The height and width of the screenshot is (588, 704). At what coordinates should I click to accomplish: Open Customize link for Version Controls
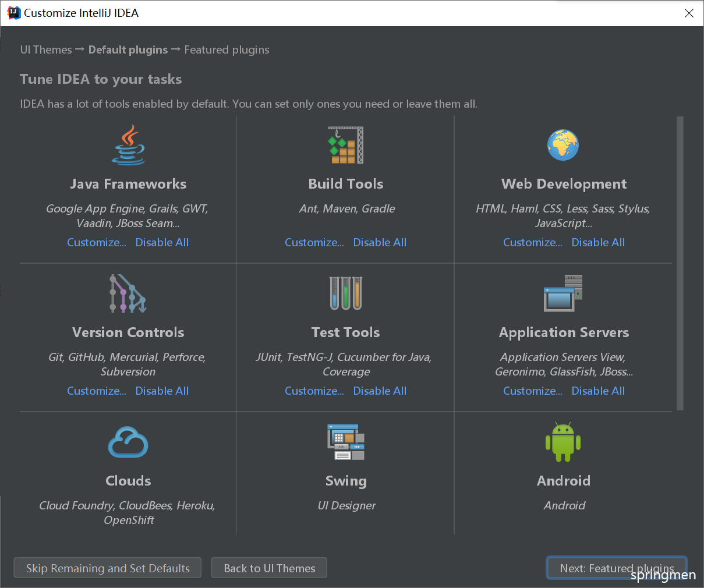point(97,391)
